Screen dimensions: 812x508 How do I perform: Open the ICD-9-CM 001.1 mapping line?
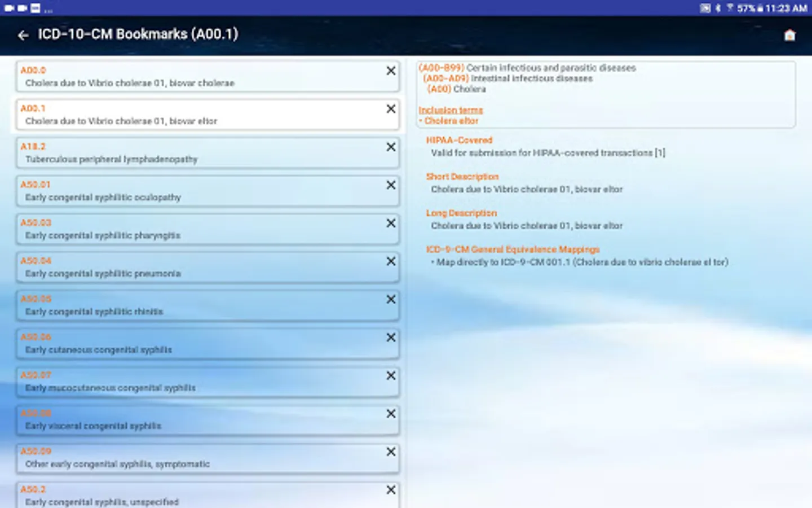tap(580, 262)
